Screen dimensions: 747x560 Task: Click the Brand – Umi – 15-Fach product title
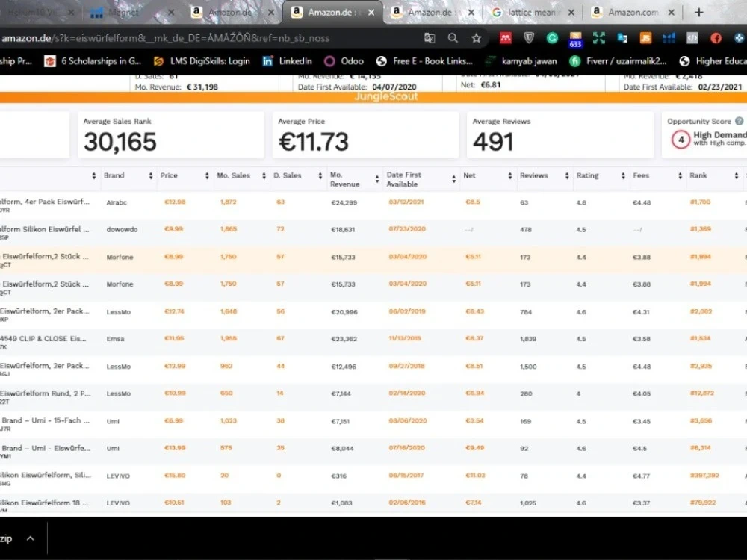point(46,420)
